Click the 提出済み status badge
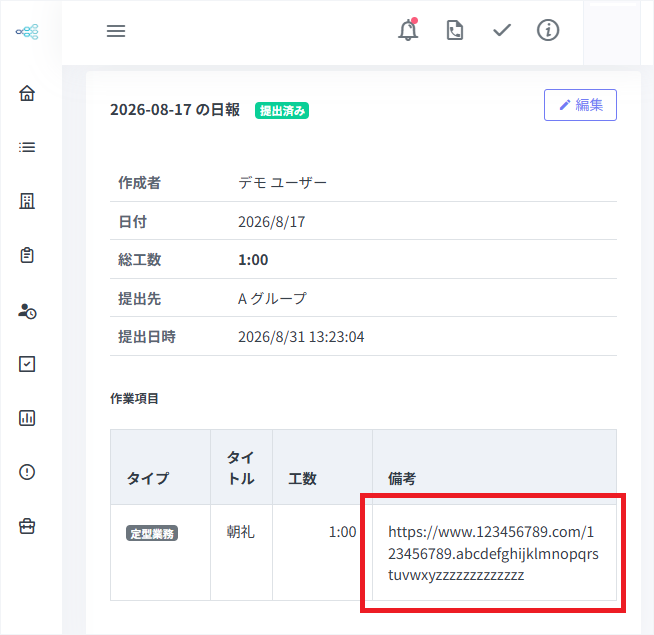Screen dimensions: 654x635 [282, 111]
